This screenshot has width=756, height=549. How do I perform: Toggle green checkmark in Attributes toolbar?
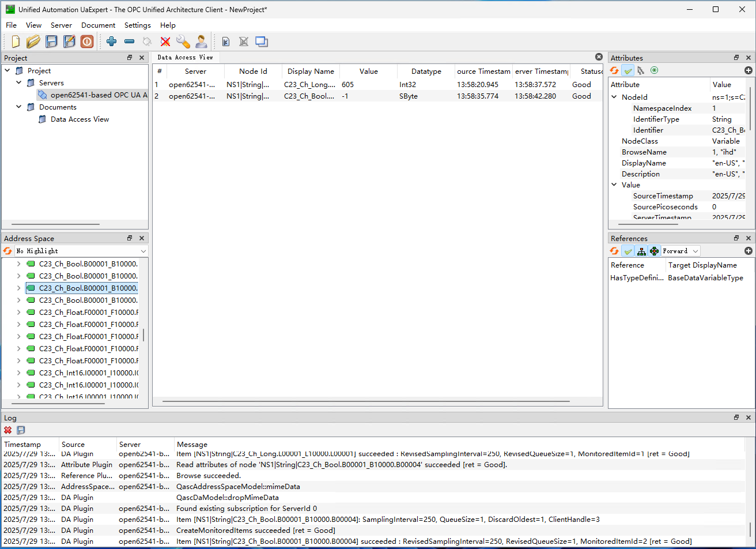[628, 70]
